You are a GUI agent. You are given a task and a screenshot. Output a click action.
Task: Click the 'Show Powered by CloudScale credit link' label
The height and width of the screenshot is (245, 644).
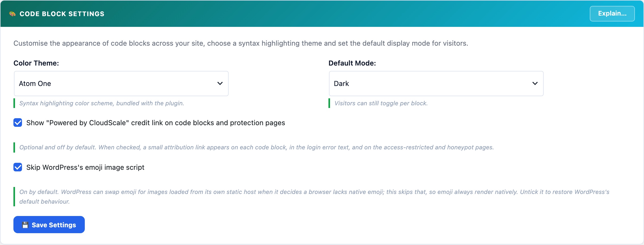click(x=156, y=123)
